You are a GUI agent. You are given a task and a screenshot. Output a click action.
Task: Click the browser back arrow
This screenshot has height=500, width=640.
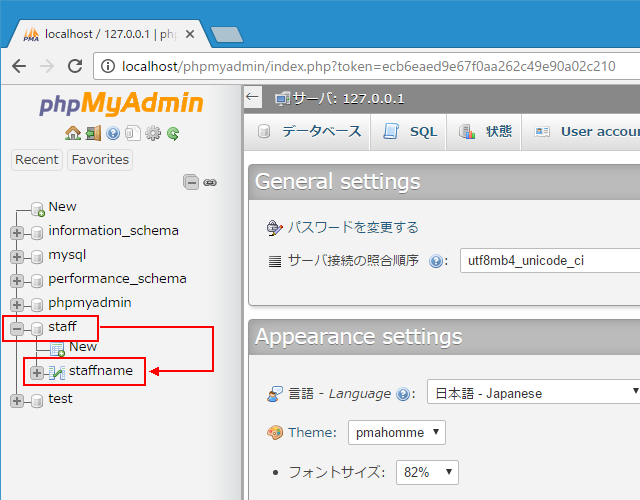click(19, 66)
